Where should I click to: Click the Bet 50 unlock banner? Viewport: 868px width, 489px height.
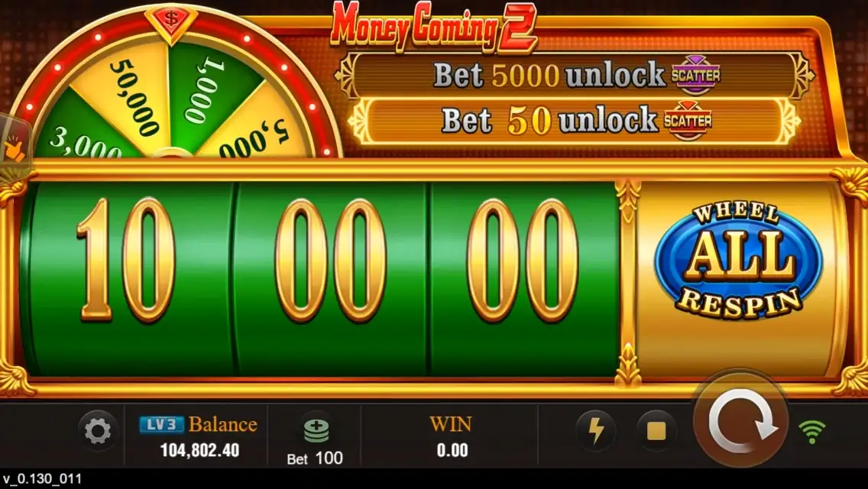click(x=575, y=121)
